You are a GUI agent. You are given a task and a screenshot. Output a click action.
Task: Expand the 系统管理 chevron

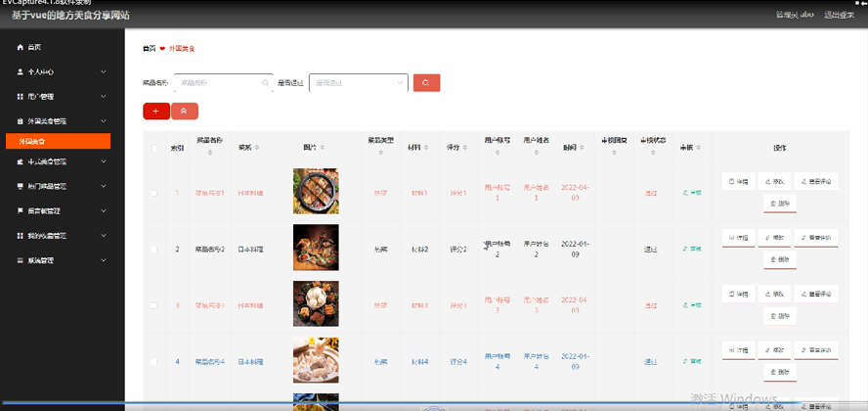[104, 260]
